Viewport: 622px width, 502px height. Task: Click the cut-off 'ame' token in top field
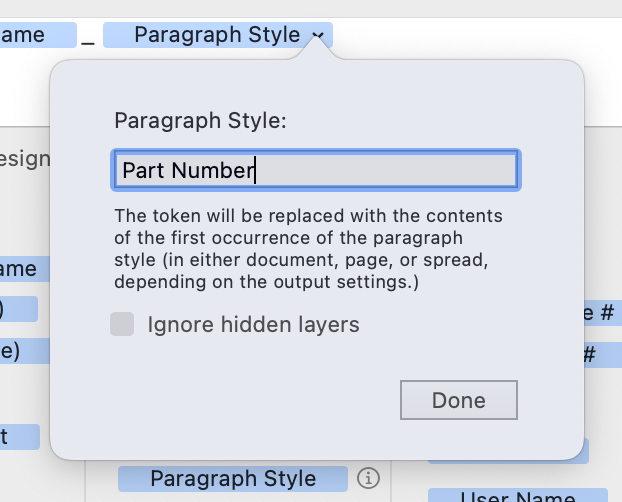(38, 35)
